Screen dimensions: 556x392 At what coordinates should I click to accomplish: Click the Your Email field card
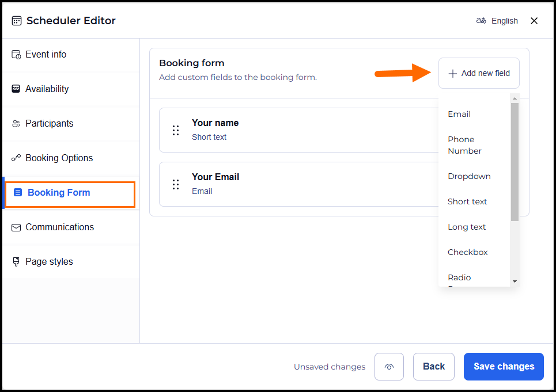pyautogui.click(x=299, y=185)
